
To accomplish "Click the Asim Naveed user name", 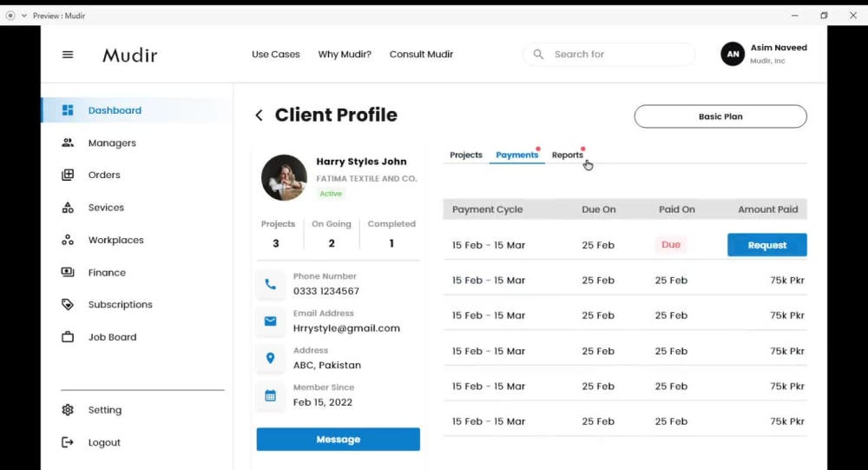I will pos(779,48).
